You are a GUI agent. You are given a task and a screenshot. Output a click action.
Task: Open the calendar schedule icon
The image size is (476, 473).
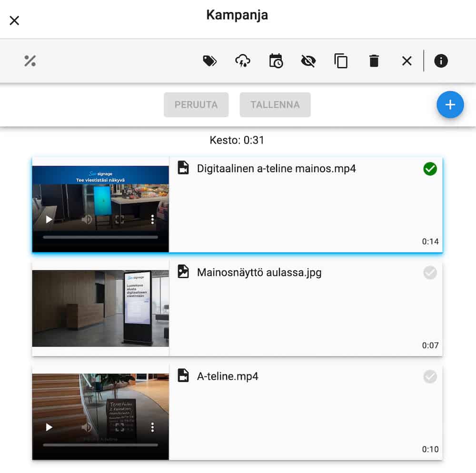click(276, 61)
